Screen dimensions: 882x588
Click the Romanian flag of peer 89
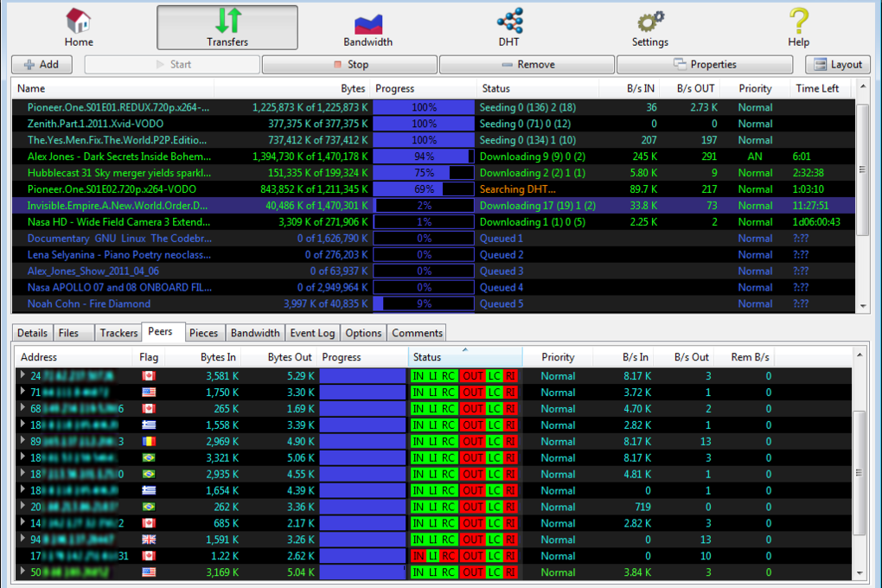click(x=149, y=441)
